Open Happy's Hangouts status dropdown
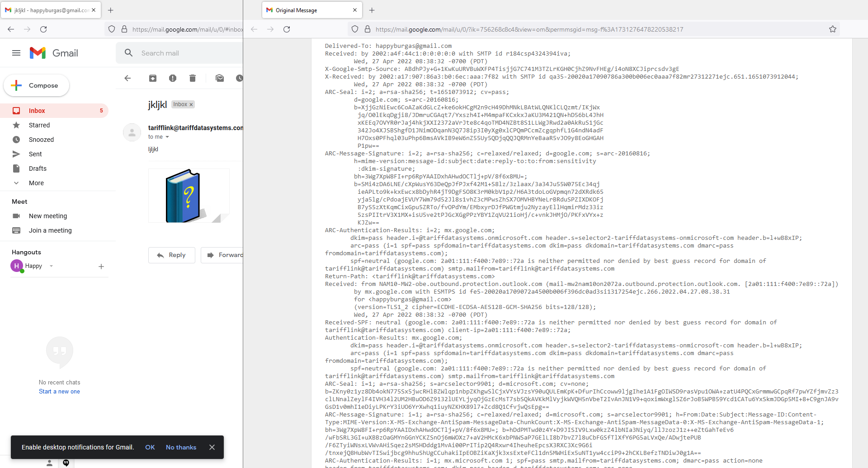Image resolution: width=868 pixels, height=468 pixels. click(x=51, y=266)
